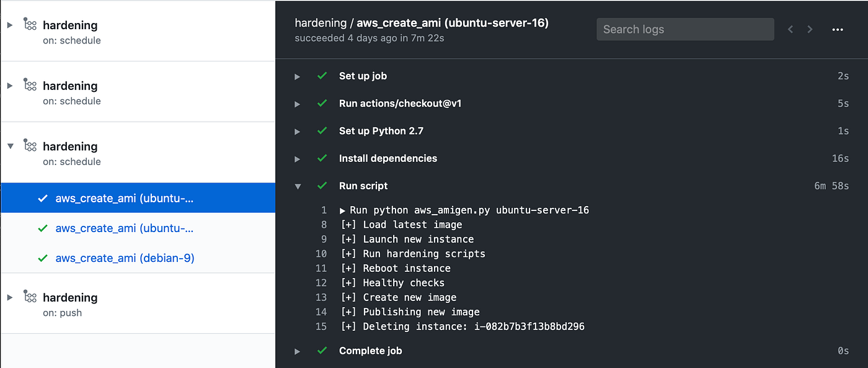The image size is (868, 368).
Task: Expand the first hardening workflow run
Action: (x=9, y=25)
